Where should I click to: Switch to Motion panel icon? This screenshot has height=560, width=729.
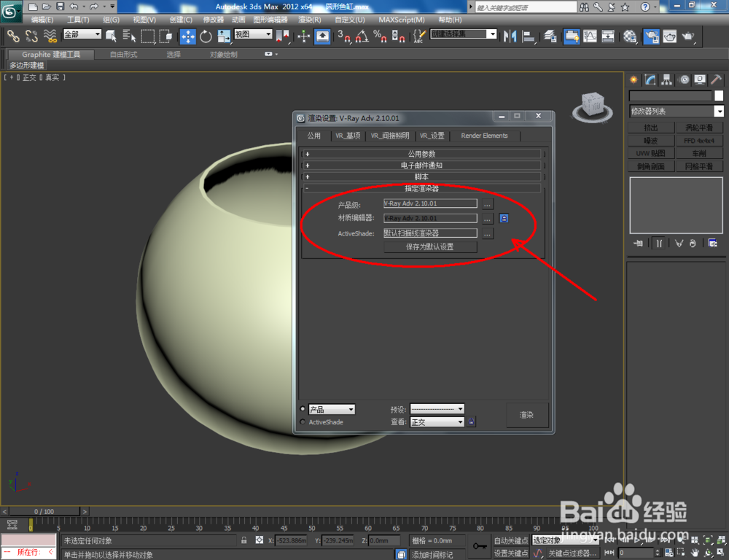(x=684, y=80)
